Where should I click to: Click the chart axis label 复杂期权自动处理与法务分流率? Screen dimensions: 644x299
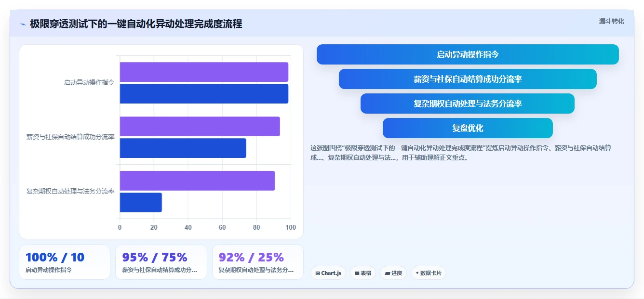(70, 192)
